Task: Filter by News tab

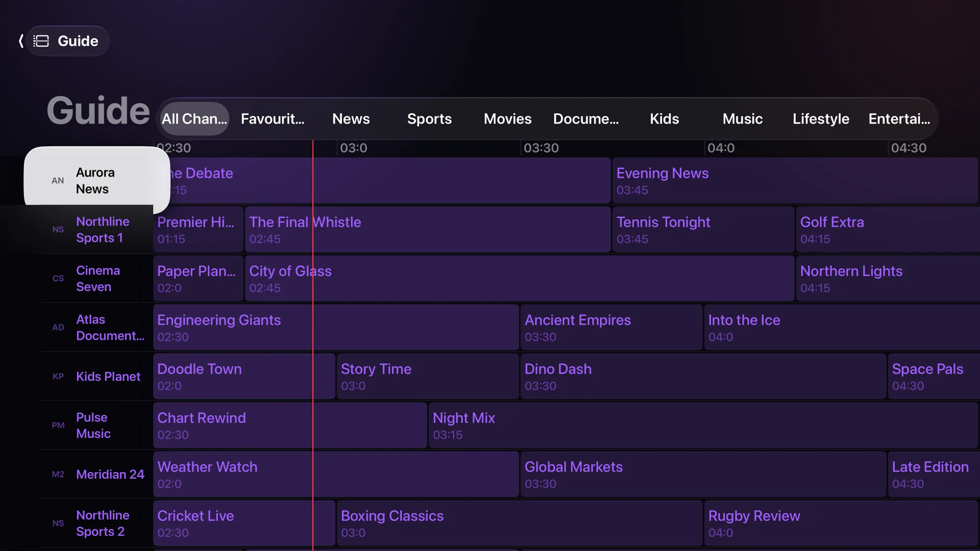Action: tap(351, 119)
